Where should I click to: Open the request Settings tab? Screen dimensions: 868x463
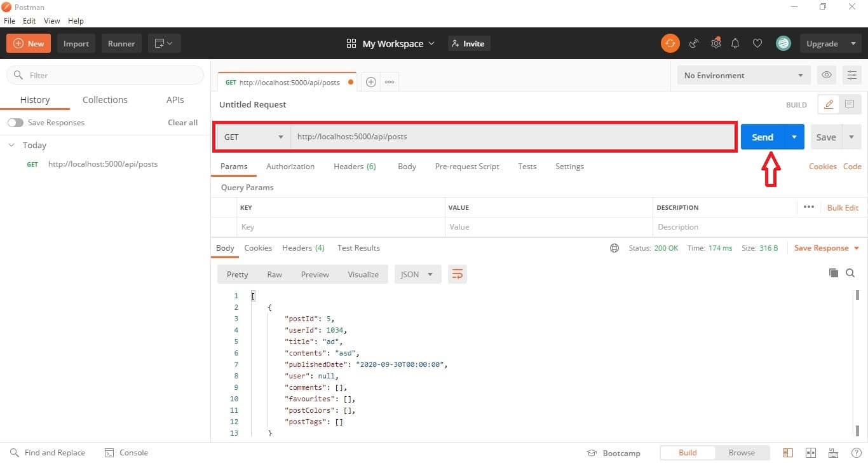coord(569,167)
